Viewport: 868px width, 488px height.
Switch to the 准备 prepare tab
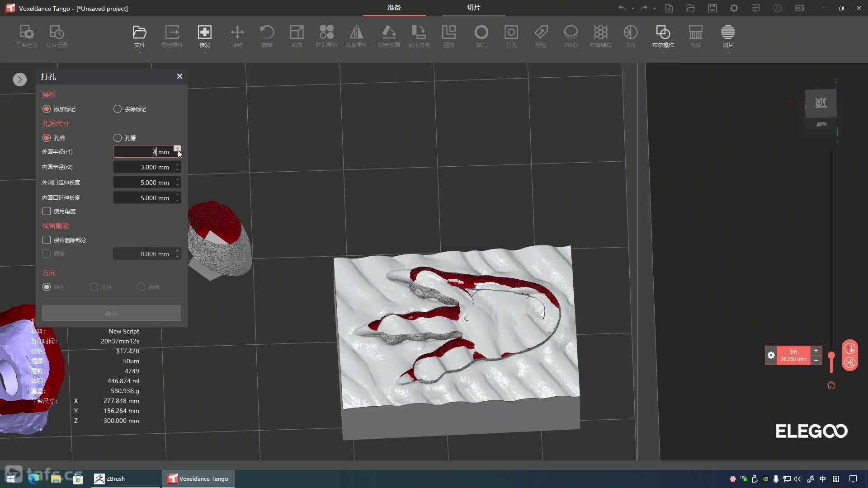[394, 8]
